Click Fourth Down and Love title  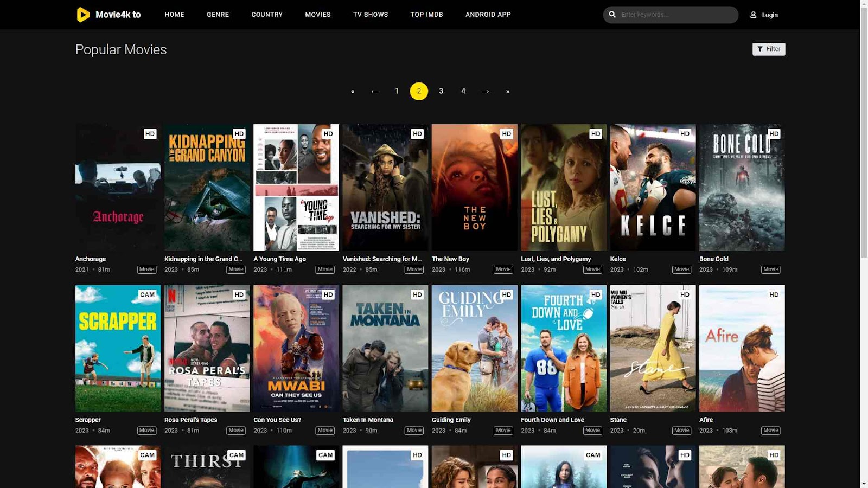(553, 420)
